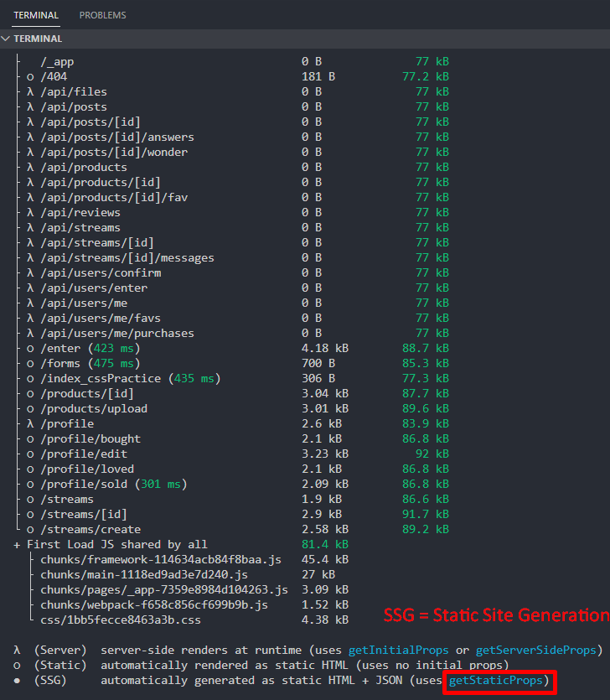Click the /api/posts/[id]/wonder route
Image resolution: width=610 pixels, height=700 pixels.
114,153
